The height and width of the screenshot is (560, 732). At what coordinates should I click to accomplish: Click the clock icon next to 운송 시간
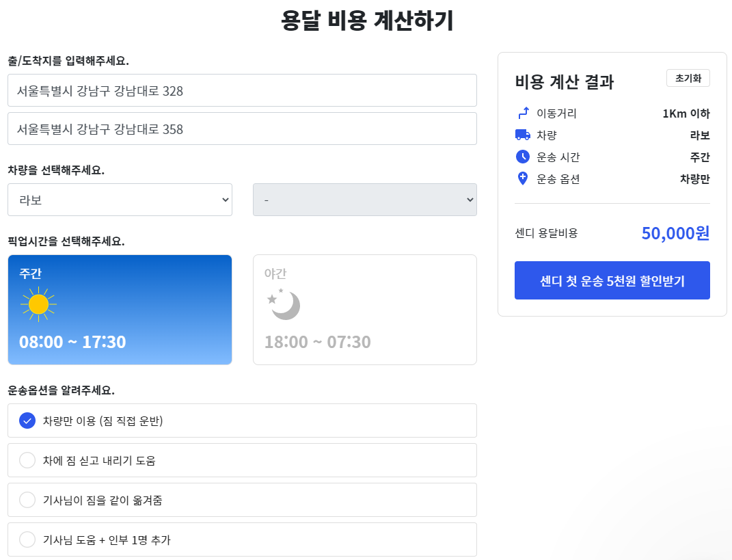tap(523, 157)
